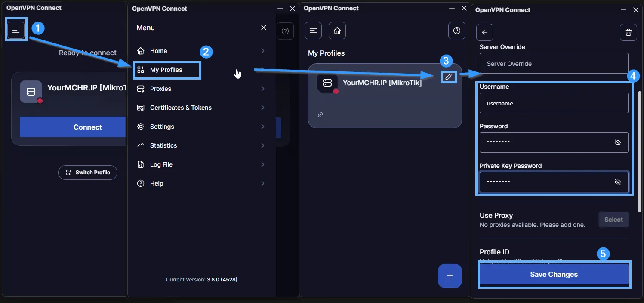Click the chevron next to Proxies
The image size is (644, 303).
(x=262, y=89)
